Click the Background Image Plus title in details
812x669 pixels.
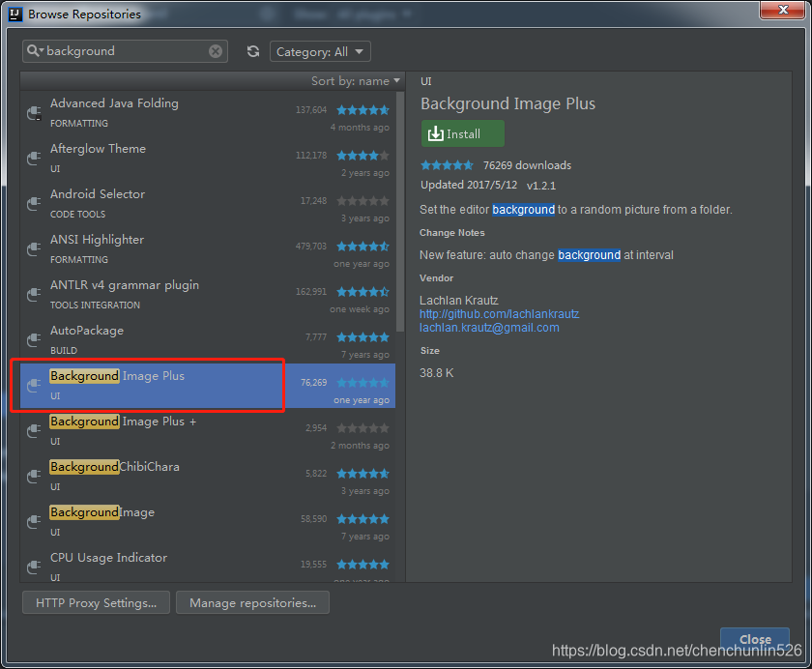[x=508, y=103]
